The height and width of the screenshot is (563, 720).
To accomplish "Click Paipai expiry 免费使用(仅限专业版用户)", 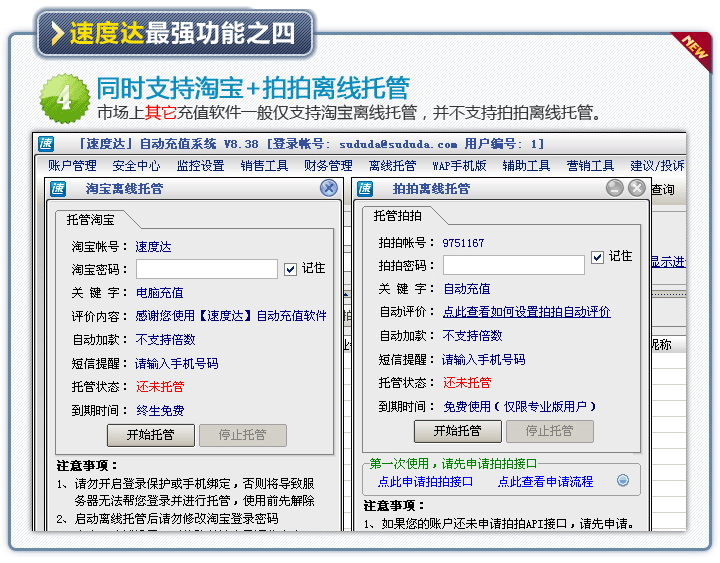I will click(x=519, y=406).
